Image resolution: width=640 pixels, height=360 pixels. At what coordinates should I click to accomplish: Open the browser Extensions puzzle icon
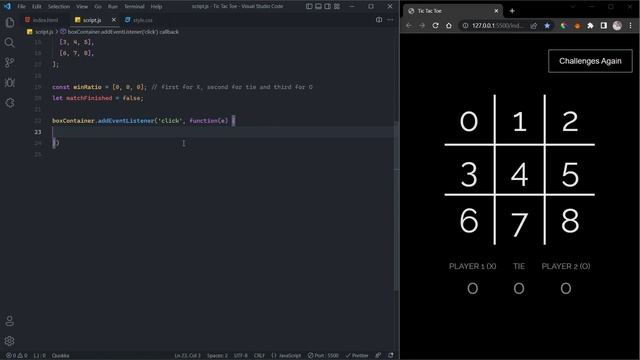click(590, 25)
